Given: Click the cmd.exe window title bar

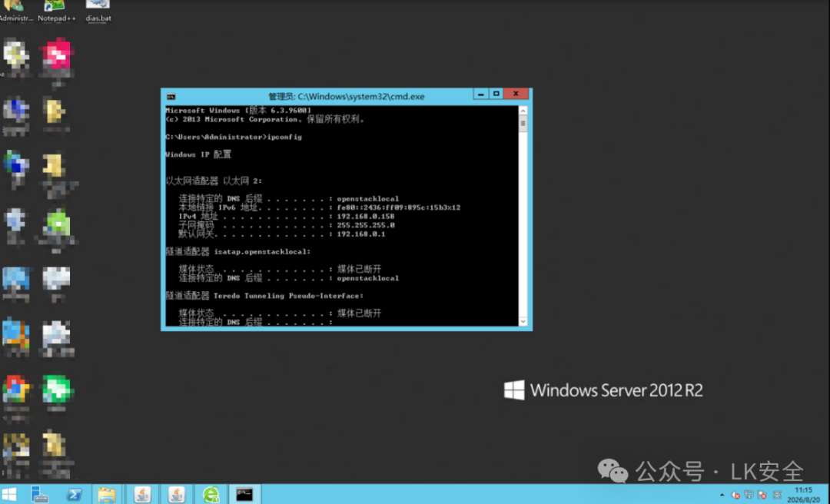Looking at the screenshot, I should pos(346,96).
